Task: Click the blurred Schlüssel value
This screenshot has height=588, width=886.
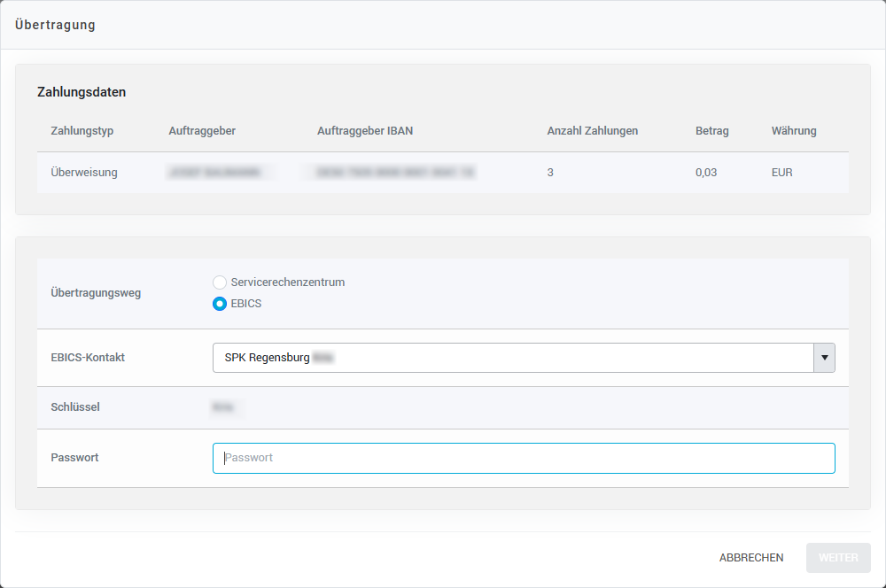Action: pos(226,407)
